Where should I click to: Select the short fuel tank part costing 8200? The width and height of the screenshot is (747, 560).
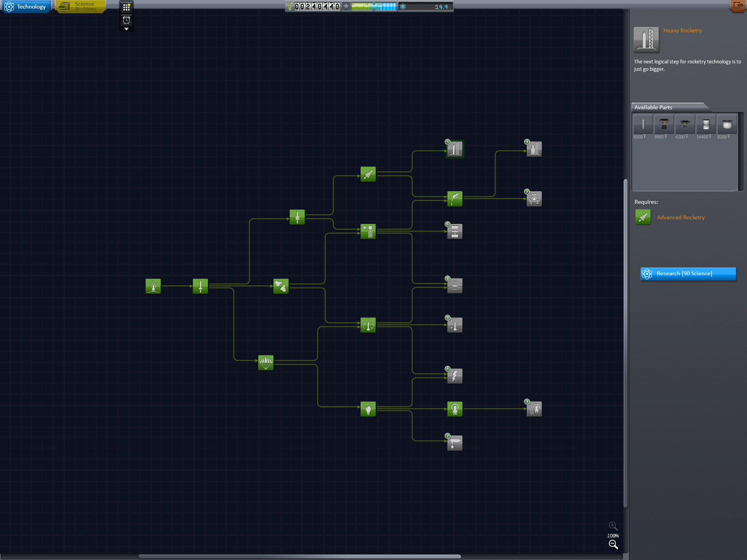[x=727, y=124]
